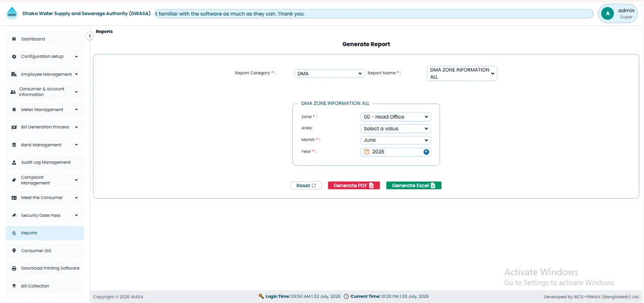Click the Download Printing Software printer icon
644x303 pixels.
point(14,268)
